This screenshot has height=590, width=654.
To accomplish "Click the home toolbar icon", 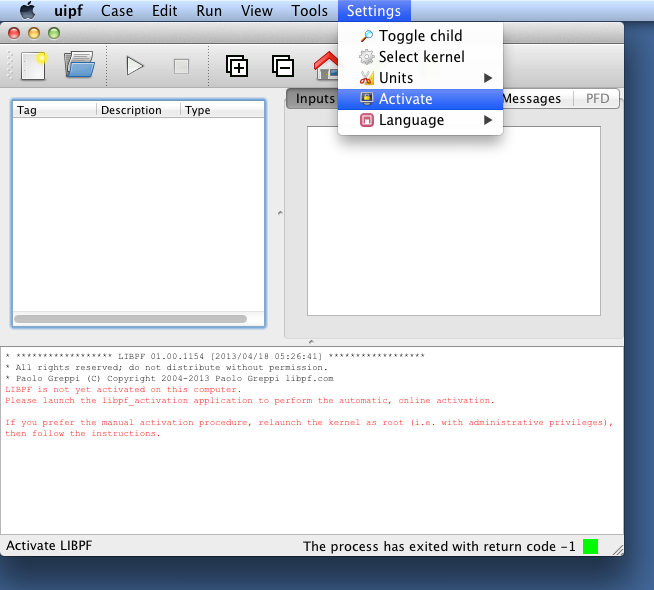I will pos(326,66).
